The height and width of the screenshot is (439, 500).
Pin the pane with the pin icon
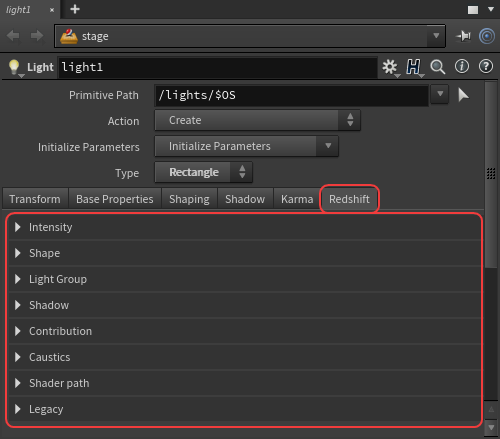click(x=464, y=36)
